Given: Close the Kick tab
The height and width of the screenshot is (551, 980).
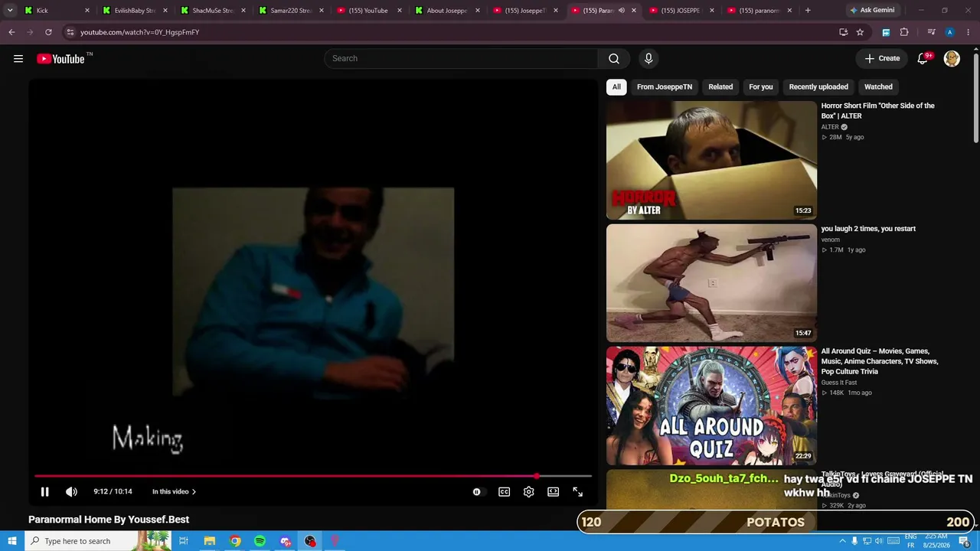Looking at the screenshot, I should (87, 11).
